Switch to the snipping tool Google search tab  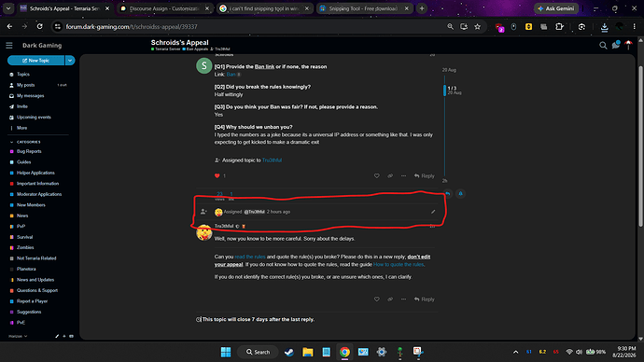pyautogui.click(x=264, y=8)
